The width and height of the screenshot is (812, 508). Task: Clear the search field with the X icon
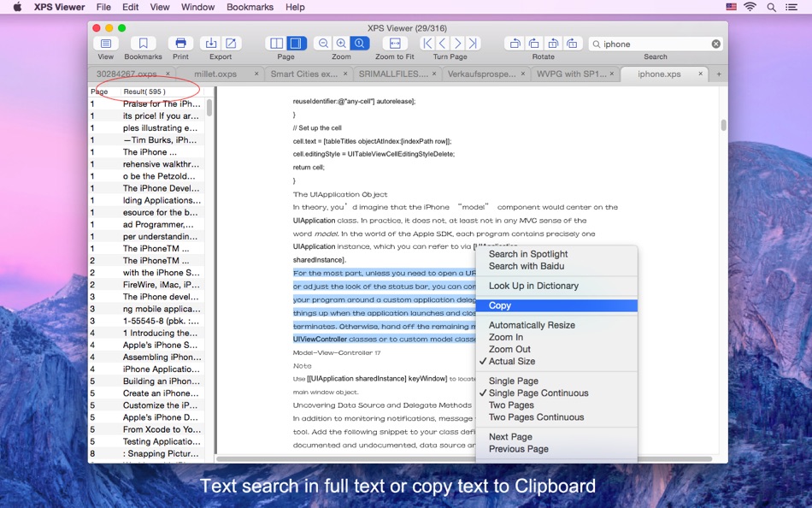click(715, 44)
